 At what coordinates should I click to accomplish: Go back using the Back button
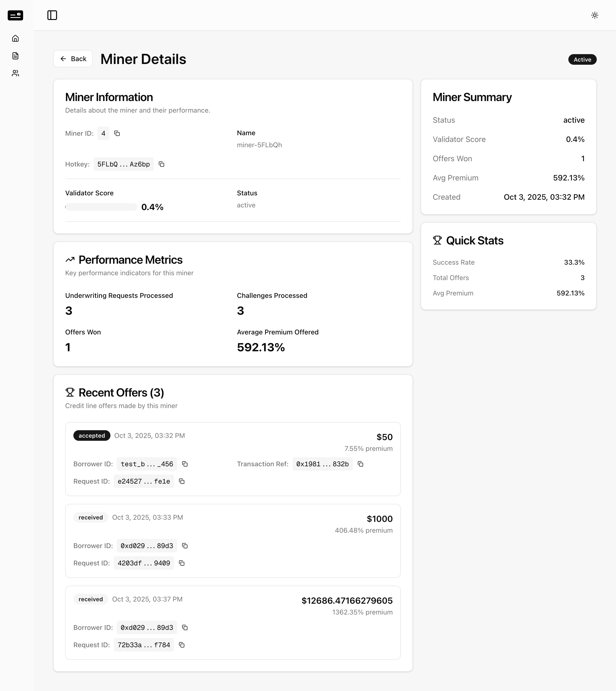click(73, 59)
